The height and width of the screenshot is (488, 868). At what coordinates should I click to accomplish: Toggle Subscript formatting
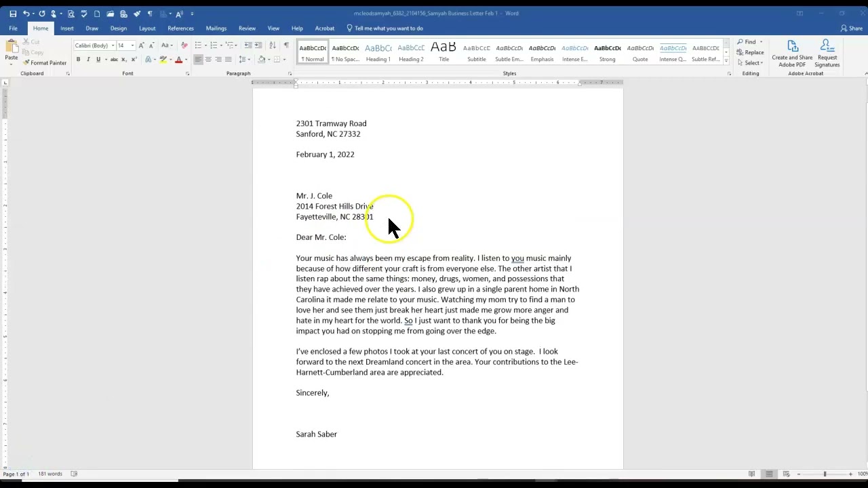tap(123, 60)
